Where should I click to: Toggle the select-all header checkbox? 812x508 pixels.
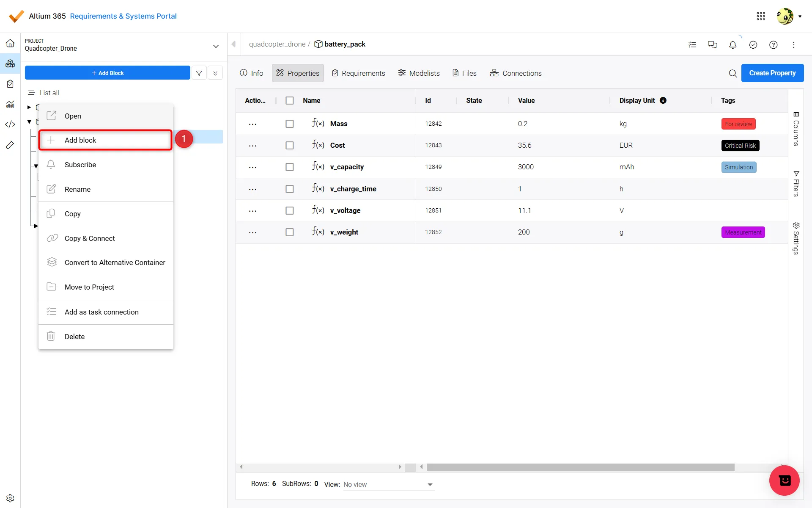(x=289, y=100)
